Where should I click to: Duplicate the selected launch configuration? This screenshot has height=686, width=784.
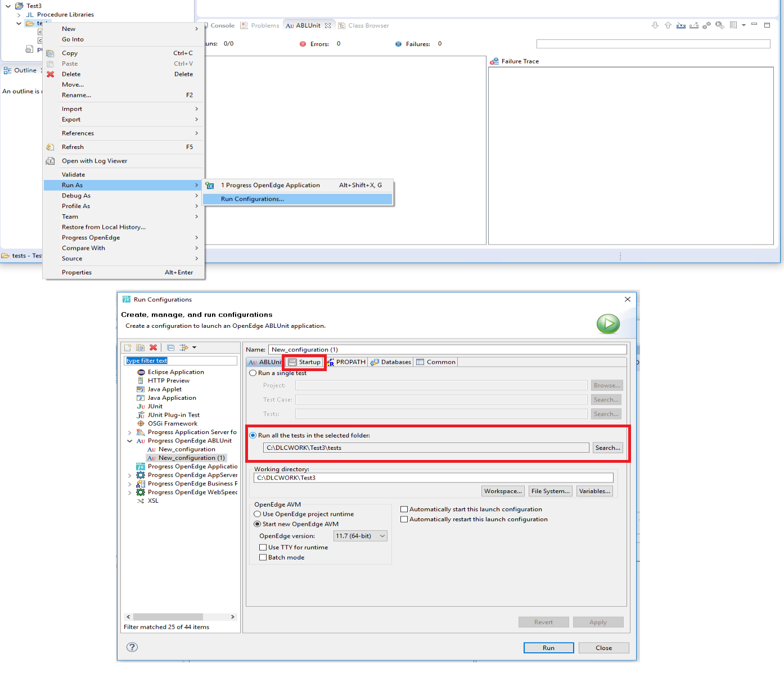click(x=141, y=347)
